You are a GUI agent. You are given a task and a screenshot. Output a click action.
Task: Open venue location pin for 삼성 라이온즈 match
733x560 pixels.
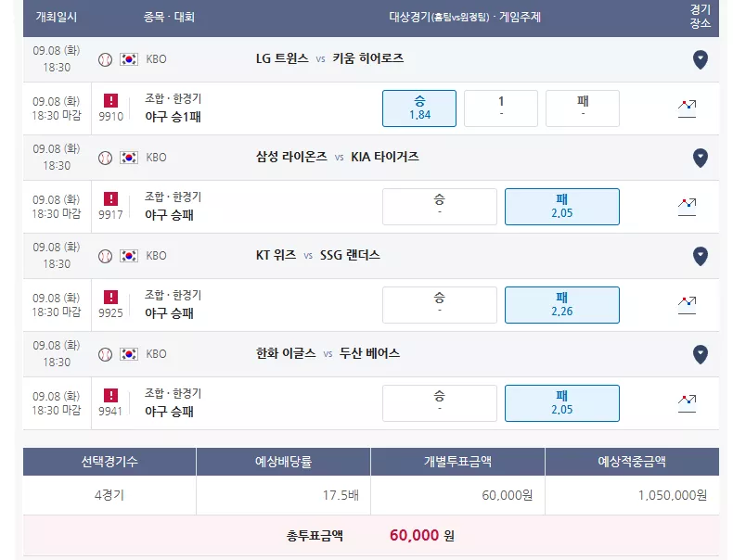(700, 158)
